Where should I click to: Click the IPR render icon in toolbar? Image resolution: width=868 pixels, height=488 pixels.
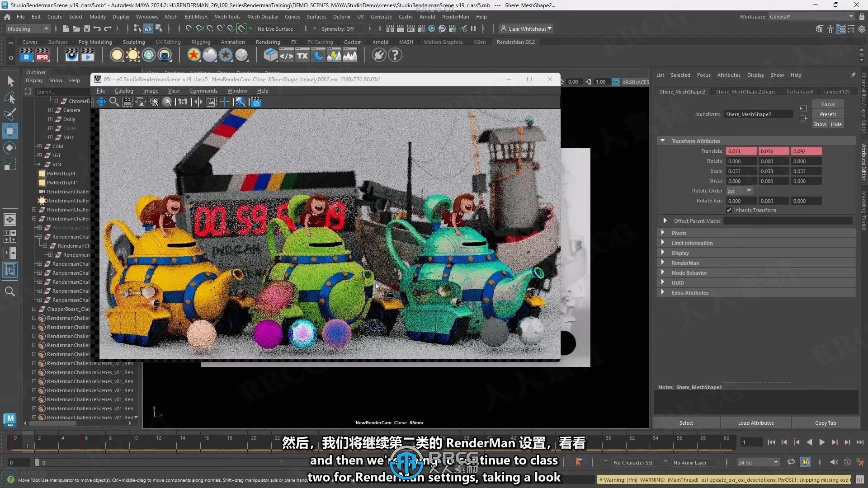coord(42,55)
